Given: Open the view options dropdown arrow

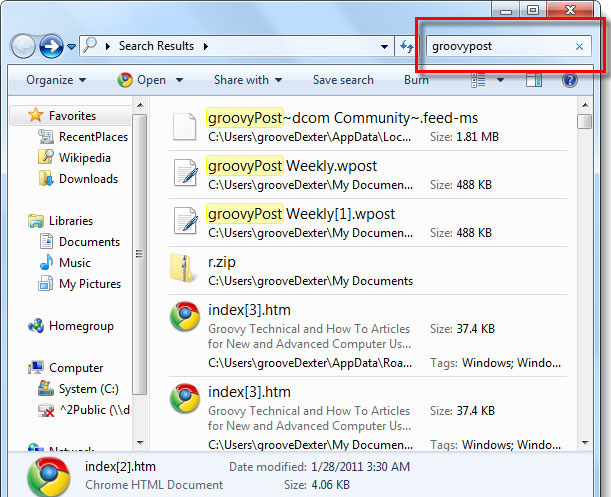Looking at the screenshot, I should point(501,80).
